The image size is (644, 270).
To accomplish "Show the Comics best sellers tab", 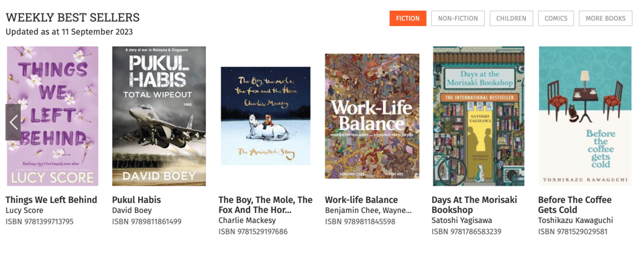I will click(555, 19).
